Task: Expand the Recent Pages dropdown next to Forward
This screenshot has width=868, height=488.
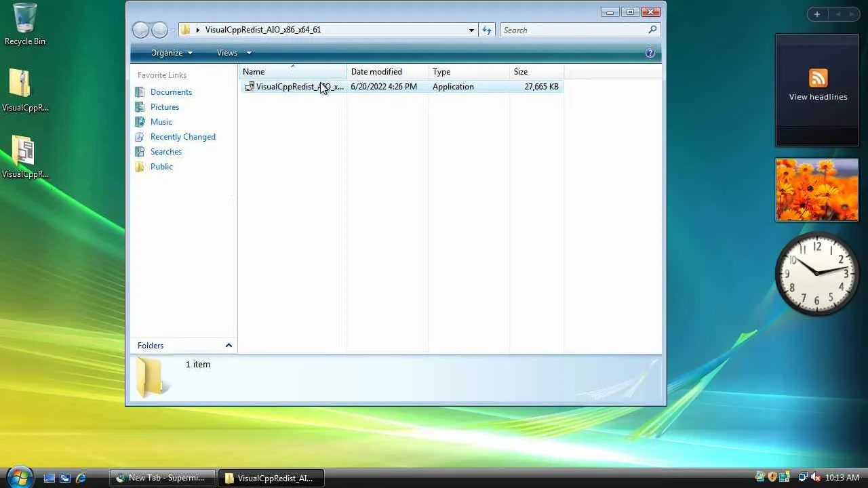Action: point(172,30)
